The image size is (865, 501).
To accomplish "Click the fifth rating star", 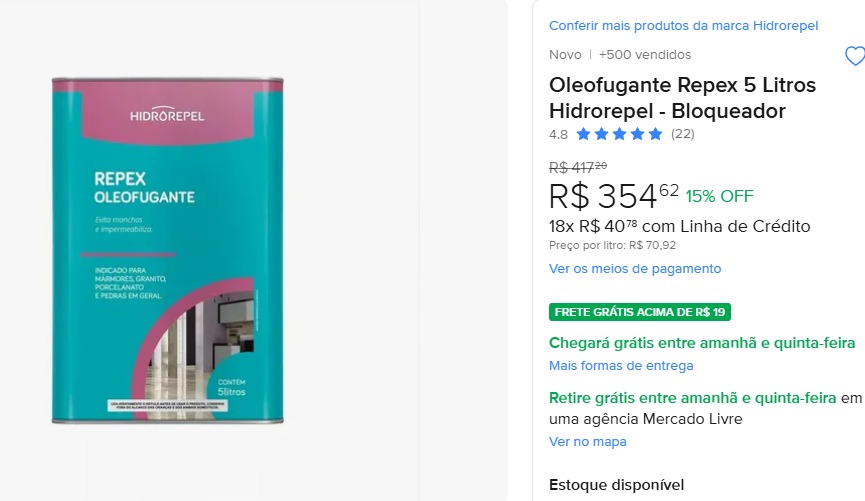I will click(655, 134).
